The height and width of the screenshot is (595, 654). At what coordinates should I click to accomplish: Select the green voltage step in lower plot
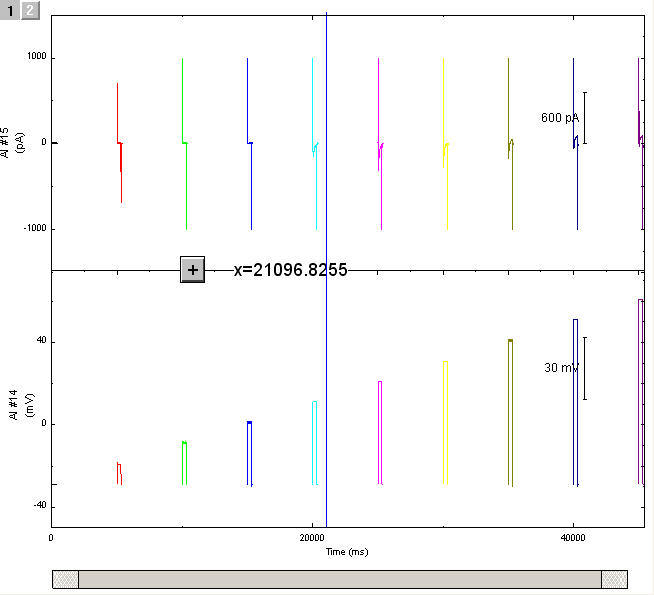pyautogui.click(x=184, y=461)
